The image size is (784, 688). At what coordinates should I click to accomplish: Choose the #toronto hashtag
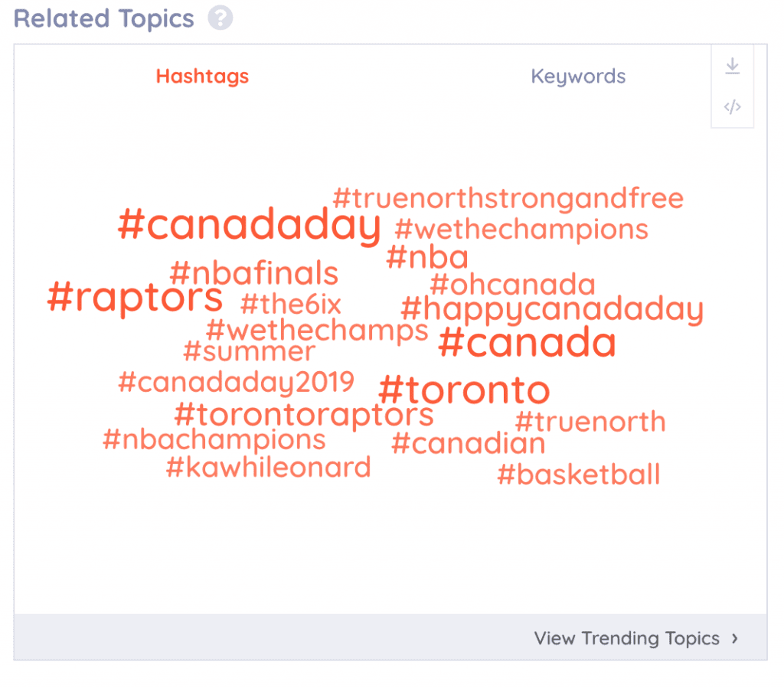pos(464,390)
